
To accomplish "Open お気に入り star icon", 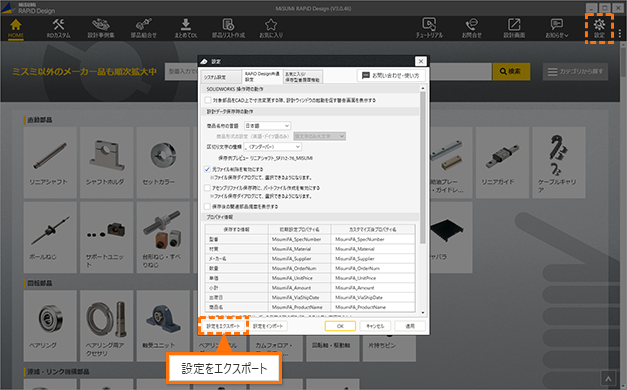I will point(271,28).
